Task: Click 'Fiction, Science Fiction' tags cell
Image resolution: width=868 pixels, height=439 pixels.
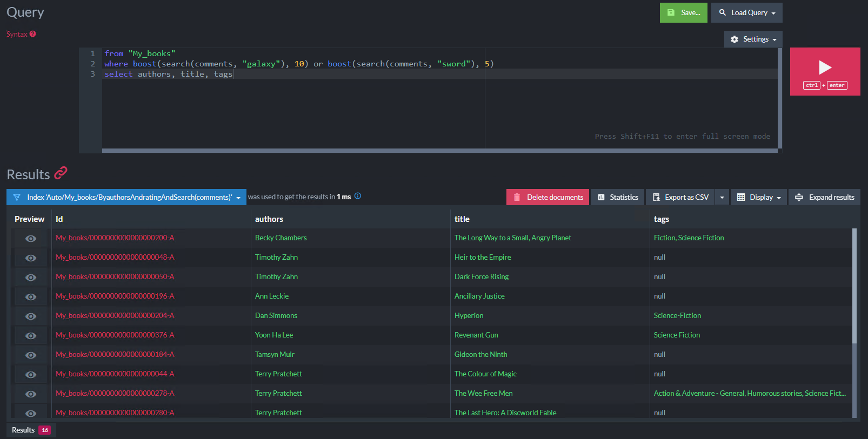Action: 689,238
